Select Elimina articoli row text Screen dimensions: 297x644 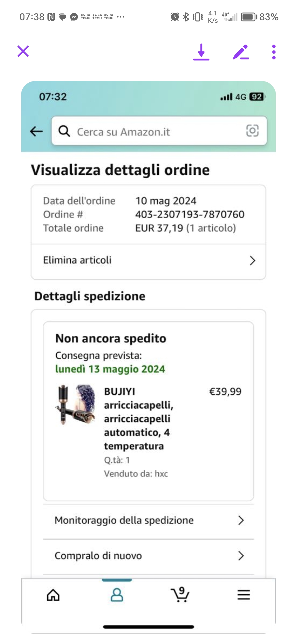click(x=77, y=260)
